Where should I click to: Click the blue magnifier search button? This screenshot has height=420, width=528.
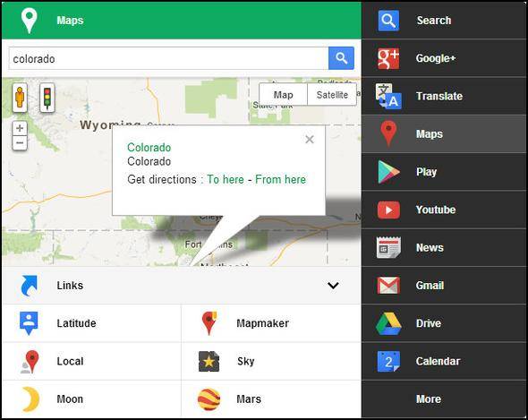tap(341, 58)
